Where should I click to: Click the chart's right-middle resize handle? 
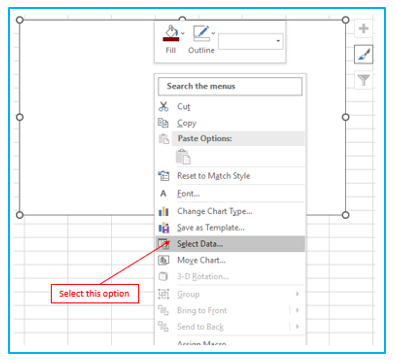coord(346,117)
